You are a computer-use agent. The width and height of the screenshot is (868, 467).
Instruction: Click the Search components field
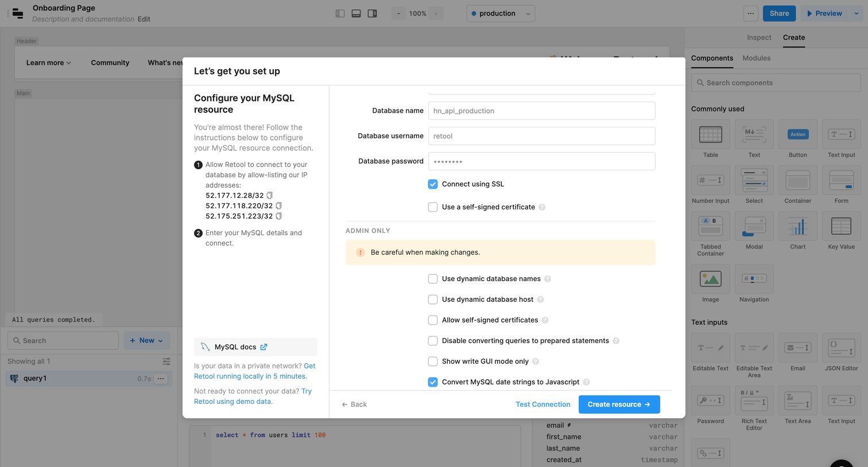pos(776,83)
